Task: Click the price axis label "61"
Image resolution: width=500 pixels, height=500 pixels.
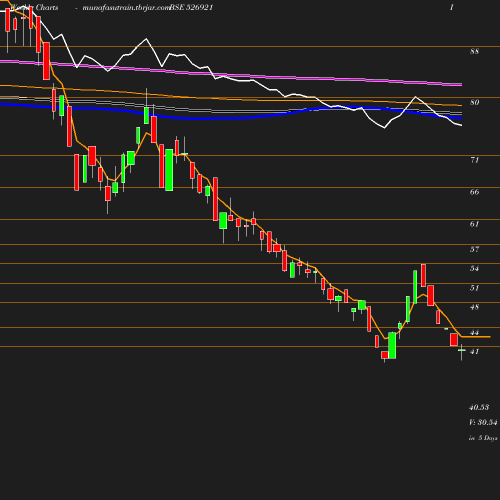Action: click(x=474, y=224)
